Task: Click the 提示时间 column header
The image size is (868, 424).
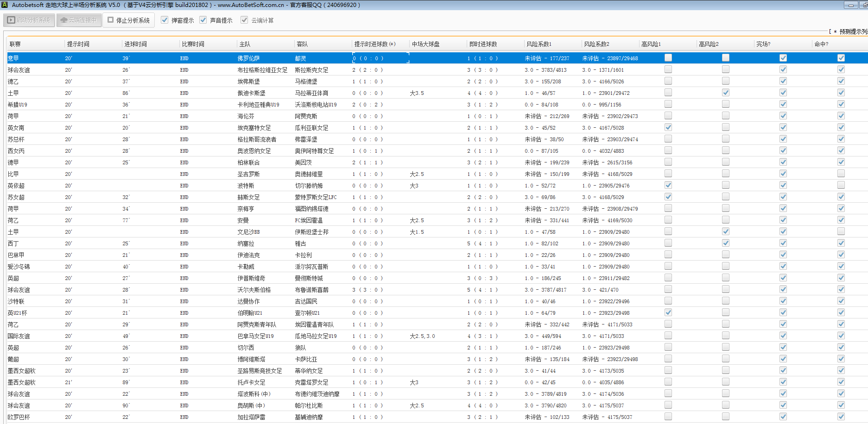Action: tap(78, 44)
